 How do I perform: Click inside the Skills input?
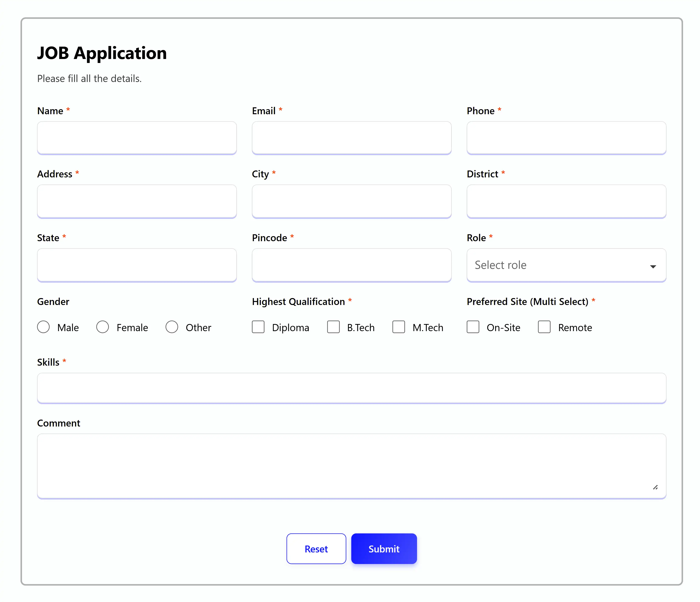click(x=351, y=388)
